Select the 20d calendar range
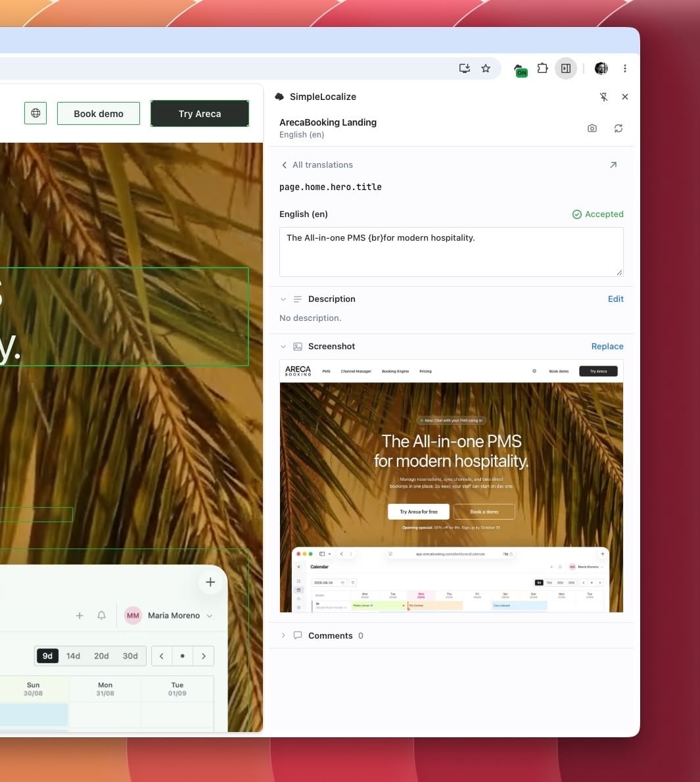This screenshot has height=782, width=700. pos(101,656)
